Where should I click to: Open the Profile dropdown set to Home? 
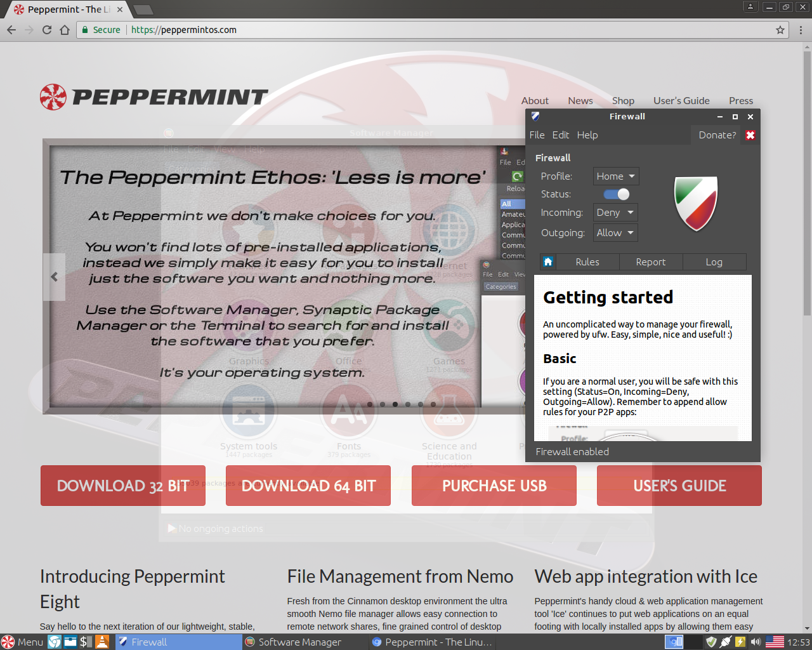[x=615, y=176]
